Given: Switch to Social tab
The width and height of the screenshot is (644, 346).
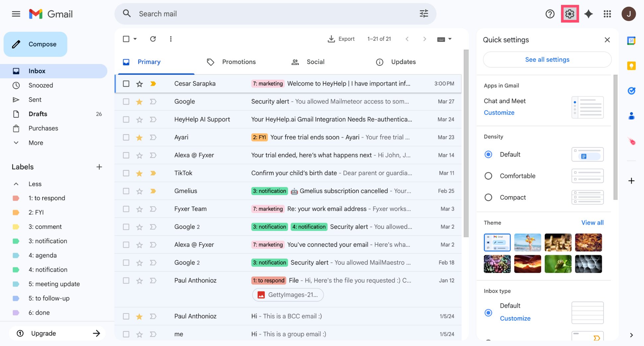Looking at the screenshot, I should (x=315, y=62).
